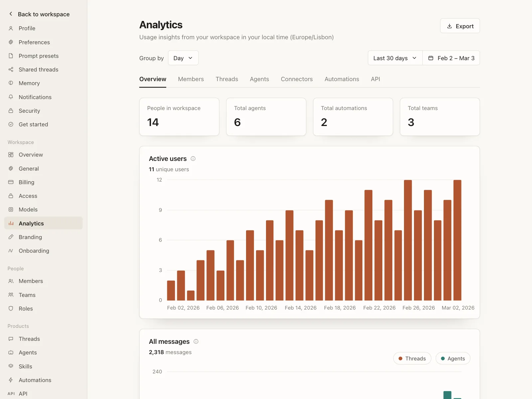Open the API page in sidebar
This screenshot has width=532, height=399.
coord(44,394)
